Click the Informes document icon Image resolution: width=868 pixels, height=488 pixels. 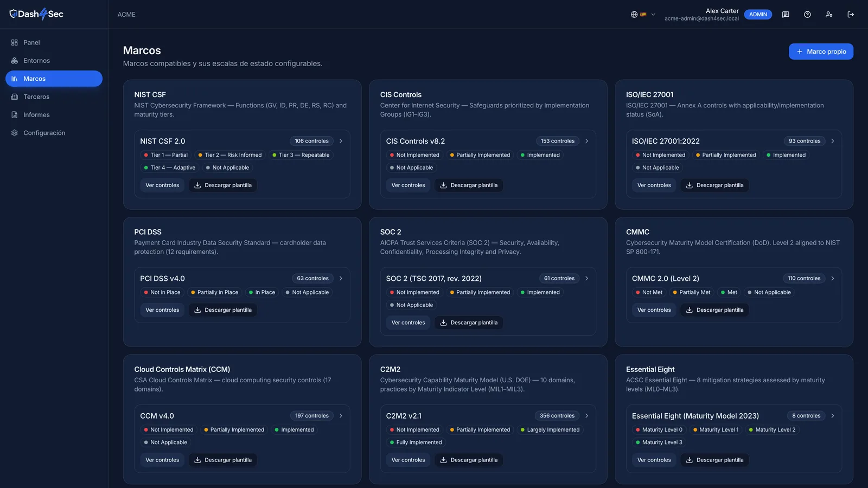coord(15,115)
